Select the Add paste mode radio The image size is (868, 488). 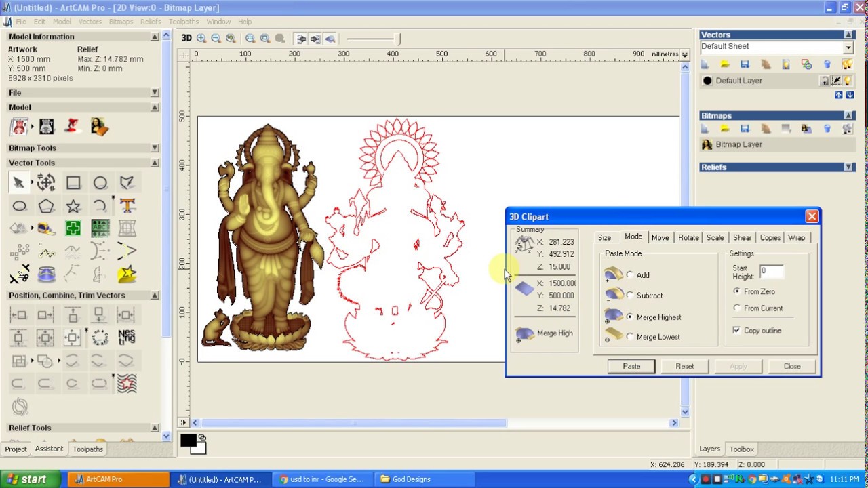(x=630, y=275)
